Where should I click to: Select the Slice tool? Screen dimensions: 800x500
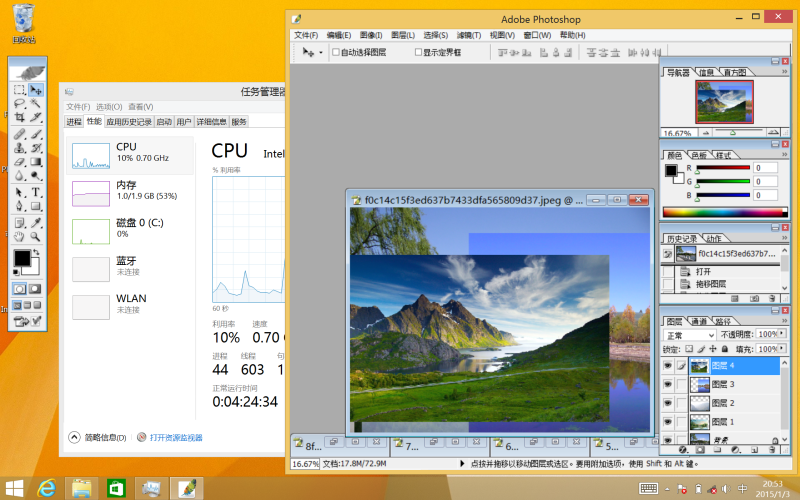36,117
